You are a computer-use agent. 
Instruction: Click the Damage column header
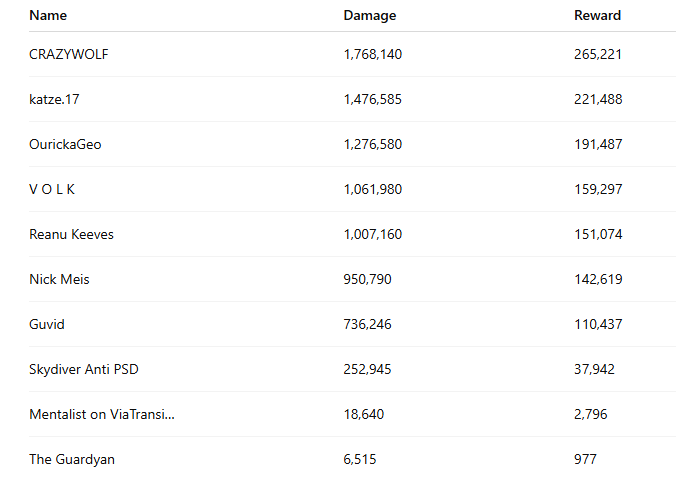(x=369, y=16)
